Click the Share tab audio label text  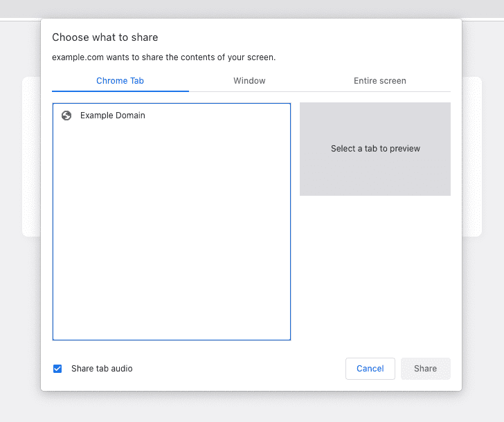tap(102, 369)
